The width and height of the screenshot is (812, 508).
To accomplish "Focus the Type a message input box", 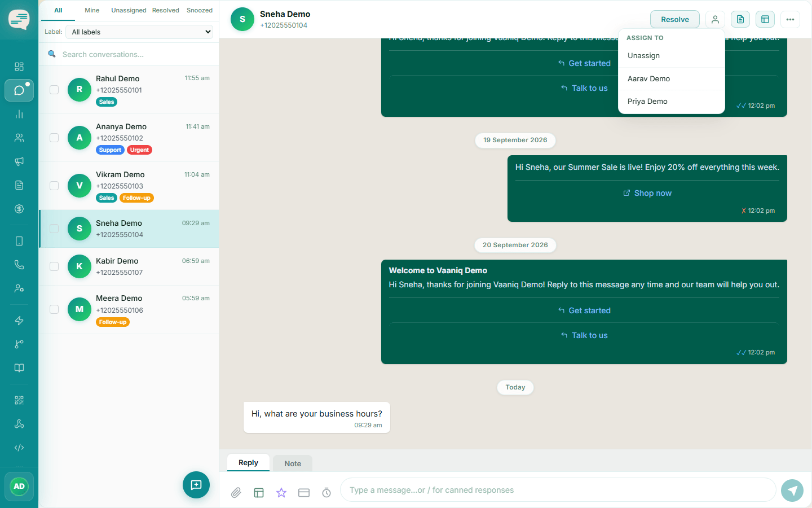I will pyautogui.click(x=558, y=490).
